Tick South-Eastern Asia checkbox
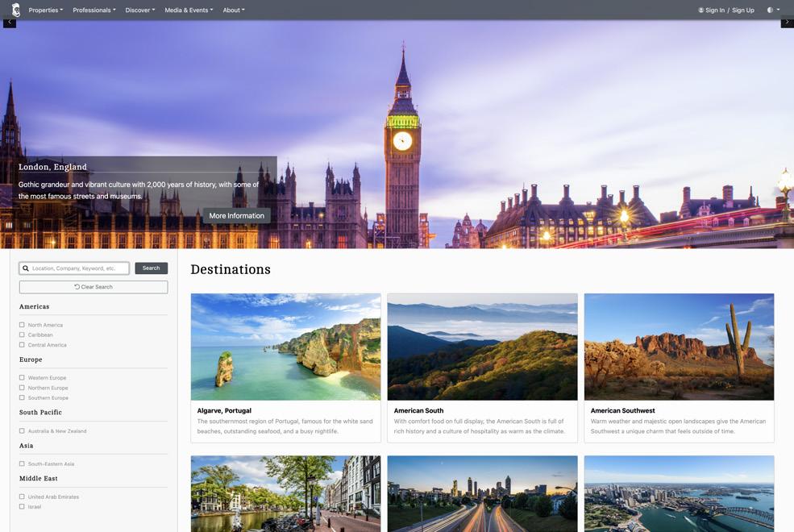This screenshot has width=794, height=532. click(22, 463)
